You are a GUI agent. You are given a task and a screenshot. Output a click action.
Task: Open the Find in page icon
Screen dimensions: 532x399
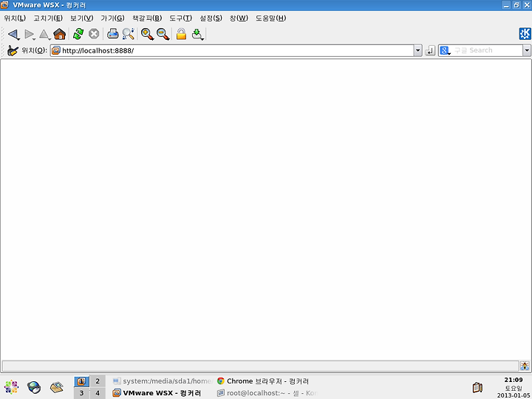point(129,34)
